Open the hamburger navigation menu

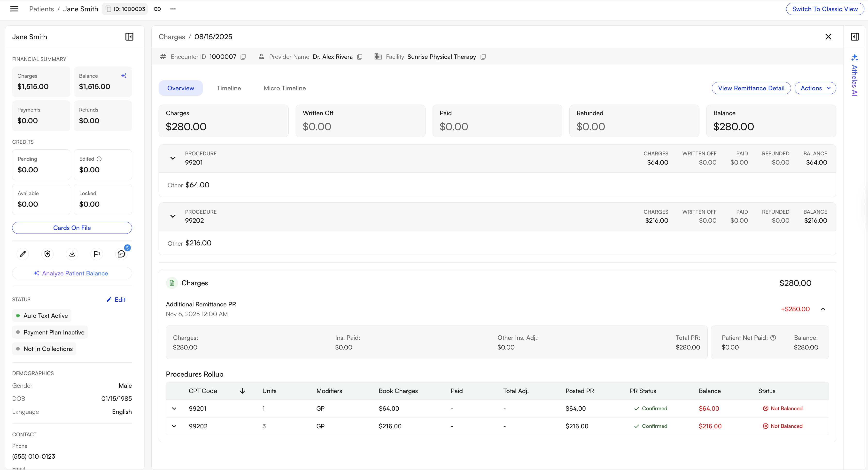click(14, 9)
